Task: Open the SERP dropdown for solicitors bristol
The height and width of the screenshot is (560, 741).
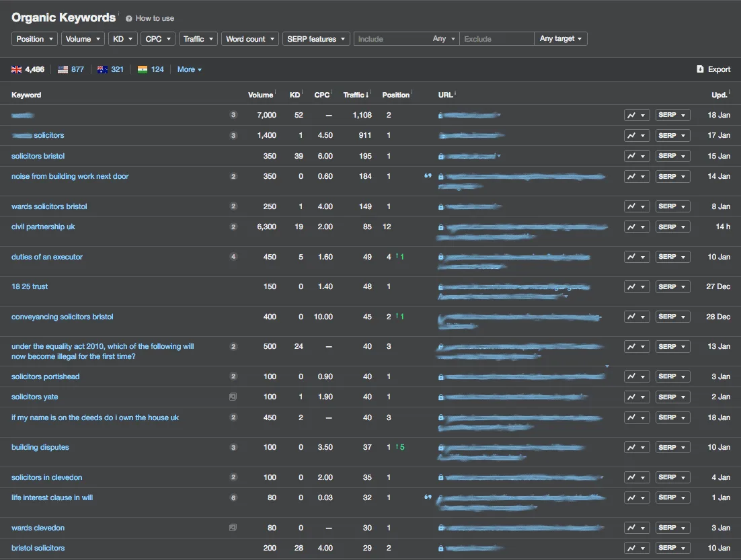Action: tap(672, 156)
